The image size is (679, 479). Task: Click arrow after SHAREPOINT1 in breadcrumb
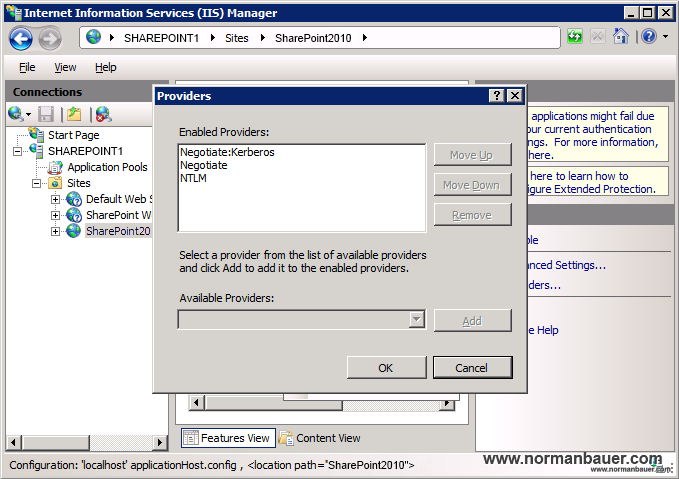point(213,38)
